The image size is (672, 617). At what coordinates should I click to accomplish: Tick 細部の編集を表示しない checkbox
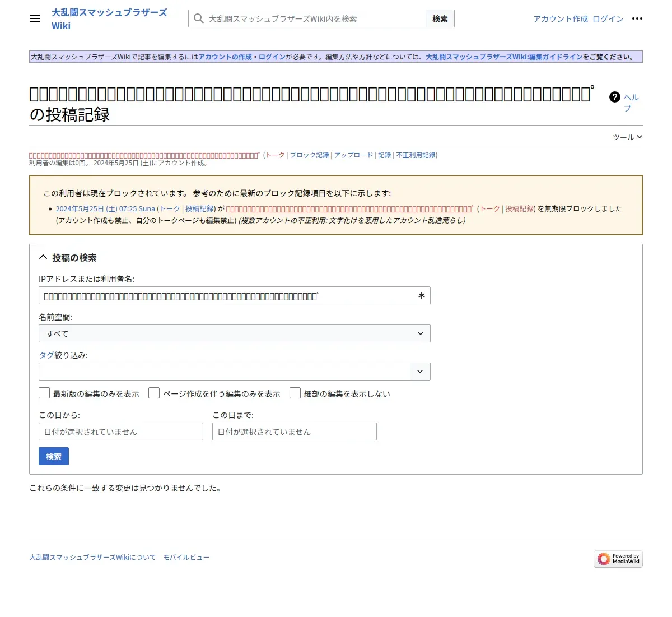(x=295, y=393)
